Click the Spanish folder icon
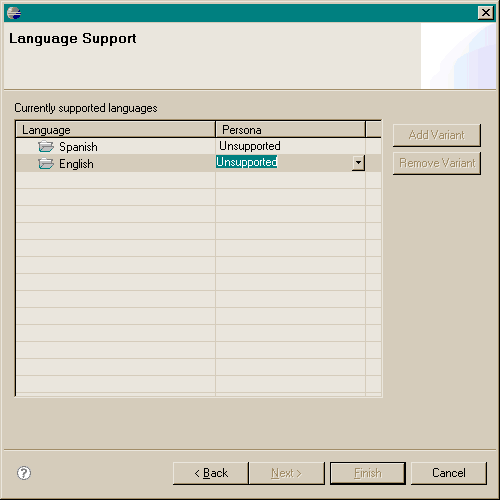Viewport: 500px width, 500px height. pos(46,146)
